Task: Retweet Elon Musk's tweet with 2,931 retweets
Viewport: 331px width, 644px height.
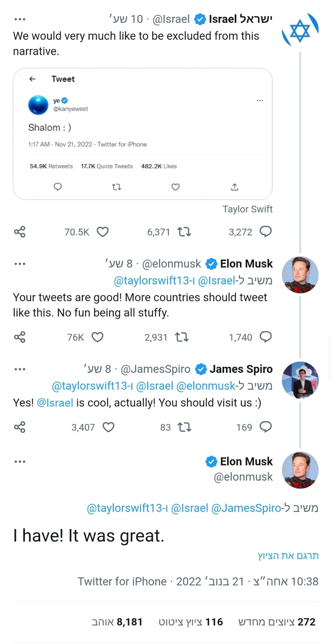Action: coord(182,337)
